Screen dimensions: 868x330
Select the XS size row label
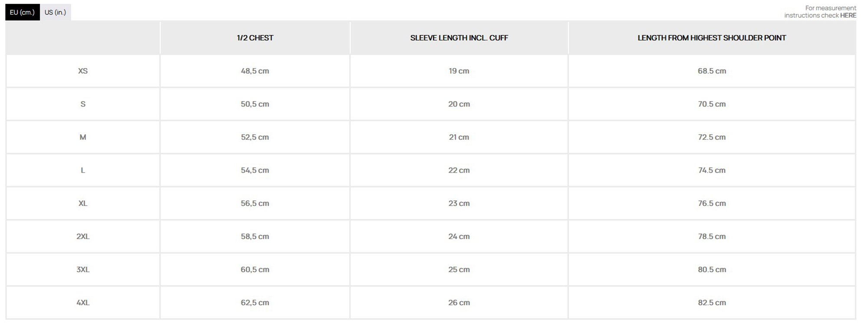pos(83,71)
